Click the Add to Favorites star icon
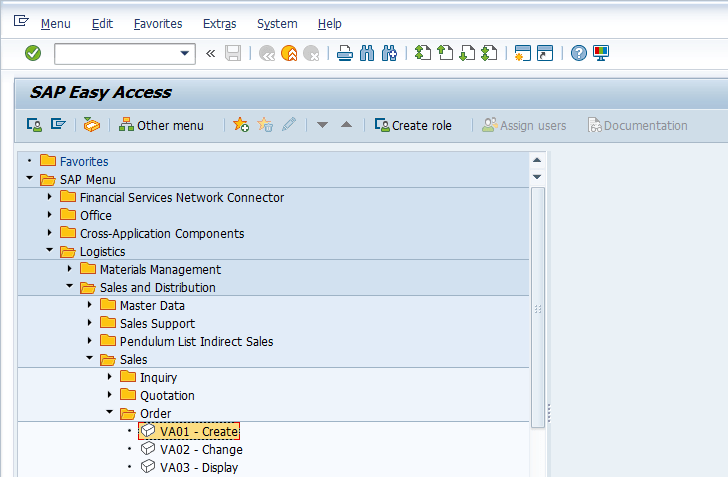 [241, 125]
